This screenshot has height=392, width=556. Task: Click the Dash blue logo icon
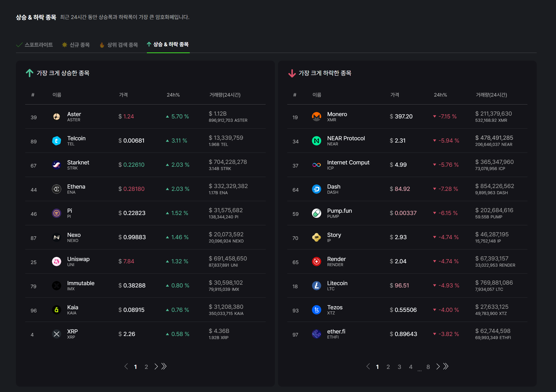tap(316, 189)
